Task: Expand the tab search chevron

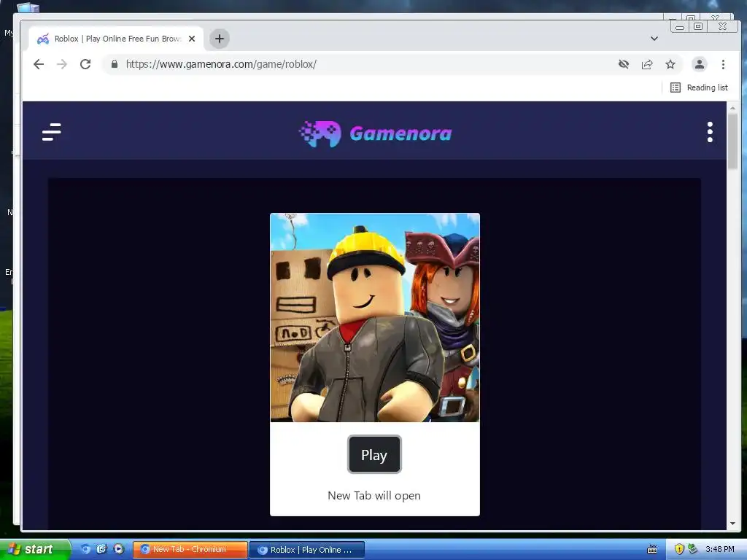Action: [x=654, y=39]
